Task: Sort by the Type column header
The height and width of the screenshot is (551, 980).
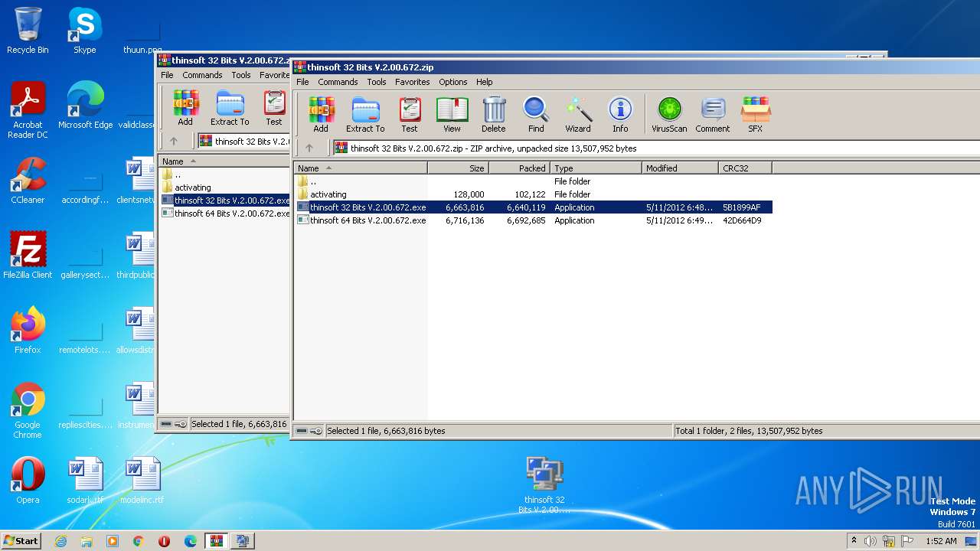Action: coord(596,168)
